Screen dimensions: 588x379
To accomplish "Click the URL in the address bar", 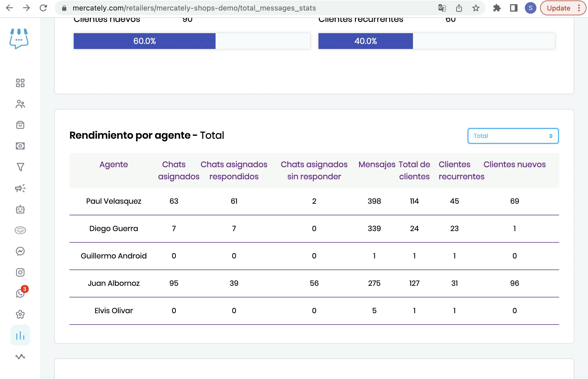I will (x=194, y=8).
